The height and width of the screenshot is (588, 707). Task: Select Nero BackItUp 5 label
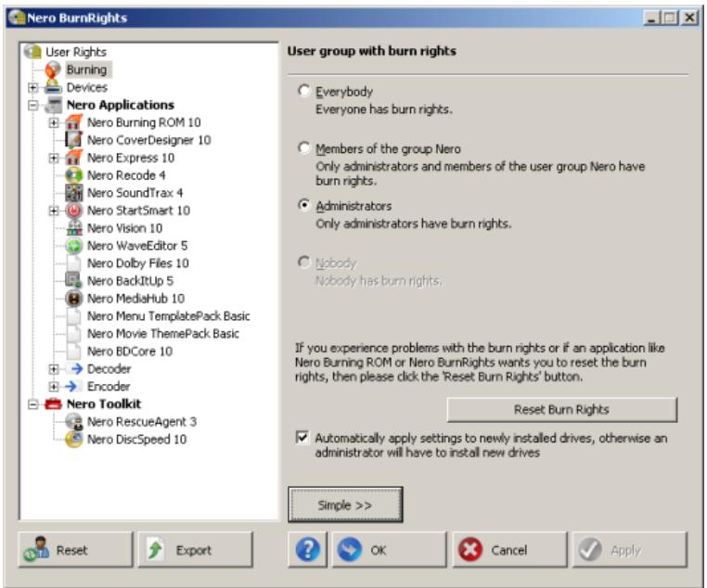pyautogui.click(x=130, y=281)
